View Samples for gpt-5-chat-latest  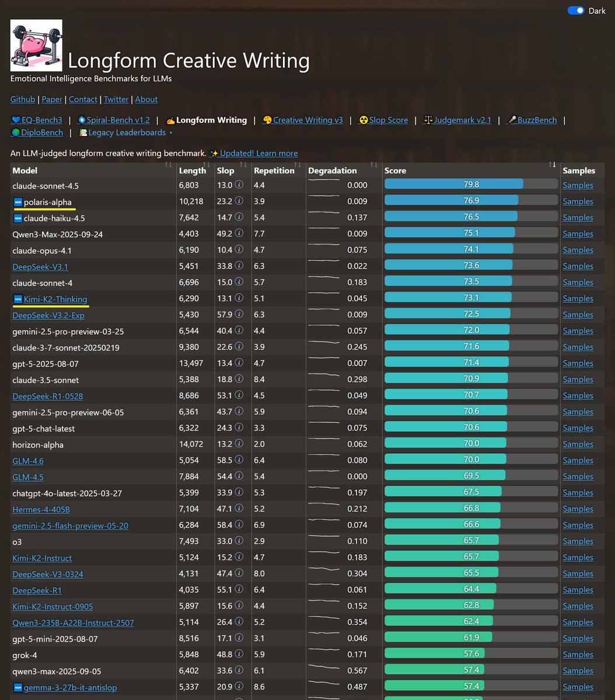point(578,428)
